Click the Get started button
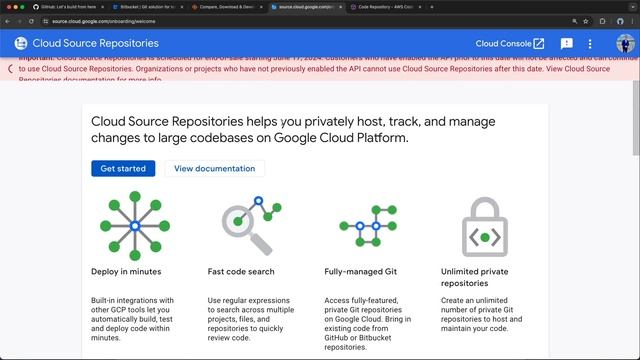Image resolution: width=640 pixels, height=360 pixels. click(123, 169)
